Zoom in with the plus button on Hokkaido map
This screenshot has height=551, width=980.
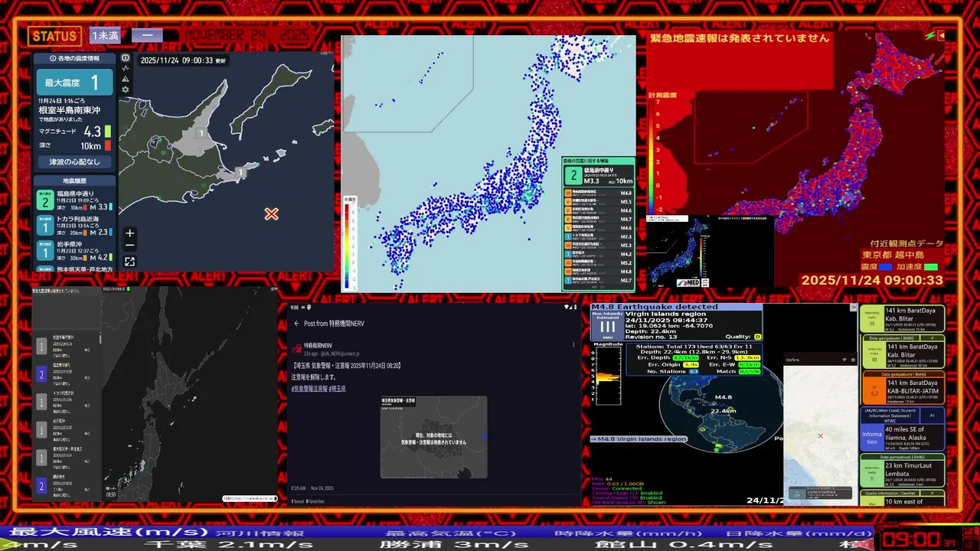click(130, 233)
